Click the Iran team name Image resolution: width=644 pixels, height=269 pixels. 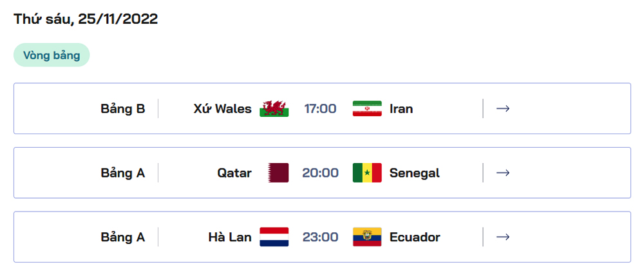click(x=401, y=108)
